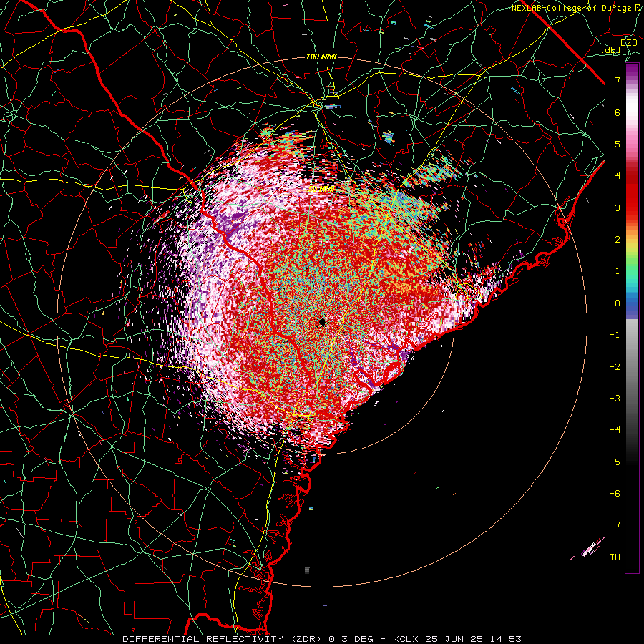Viewport: 644px width, 644px height.
Task: Click the "100 NMI" range ring label
Action: click(x=321, y=57)
